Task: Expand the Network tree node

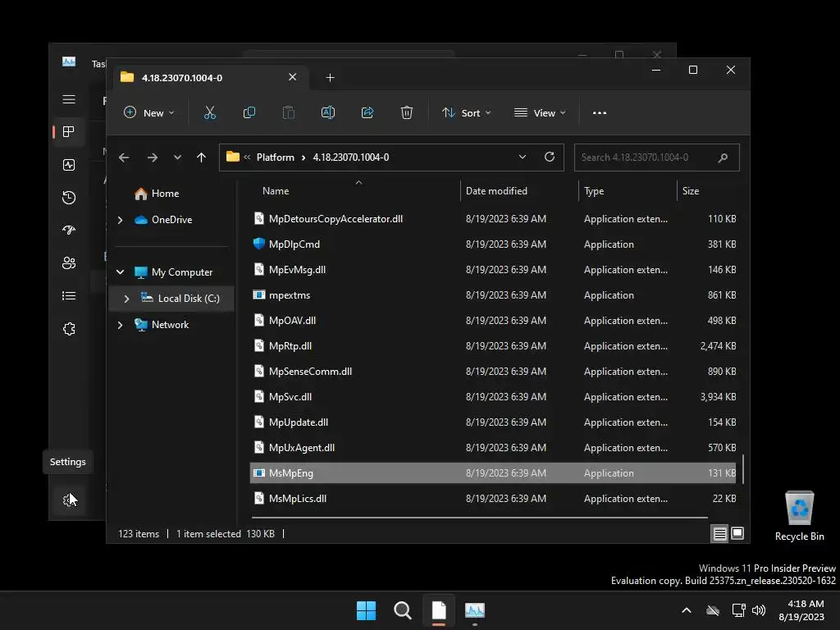Action: (120, 325)
